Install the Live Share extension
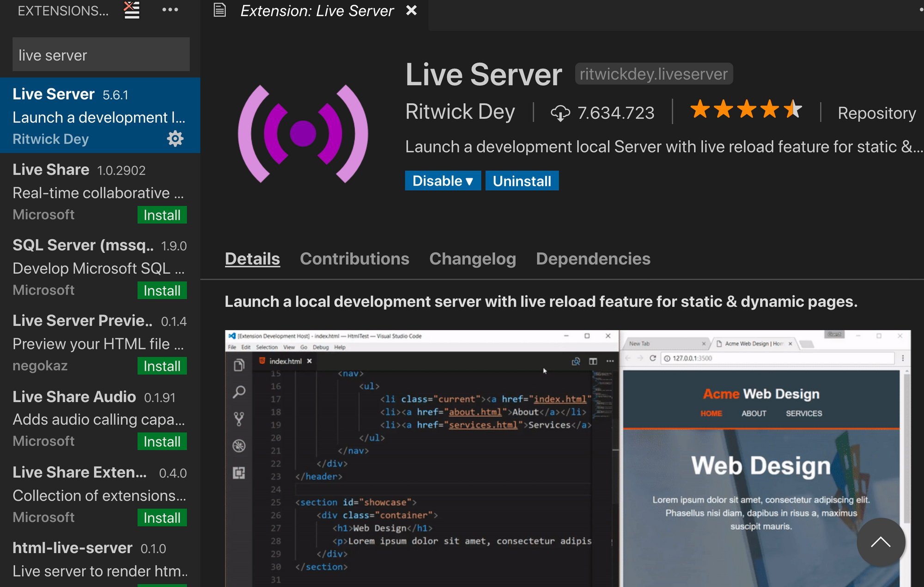The width and height of the screenshot is (924, 587). click(x=162, y=215)
